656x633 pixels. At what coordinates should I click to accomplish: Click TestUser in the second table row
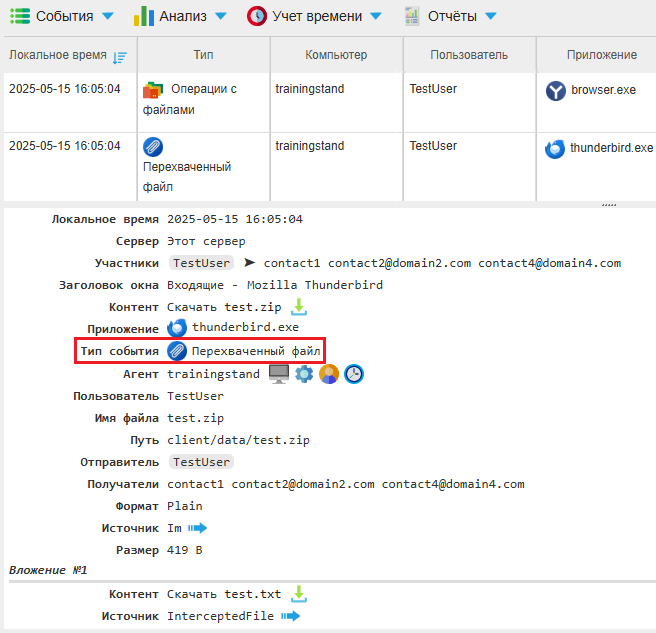(x=433, y=146)
